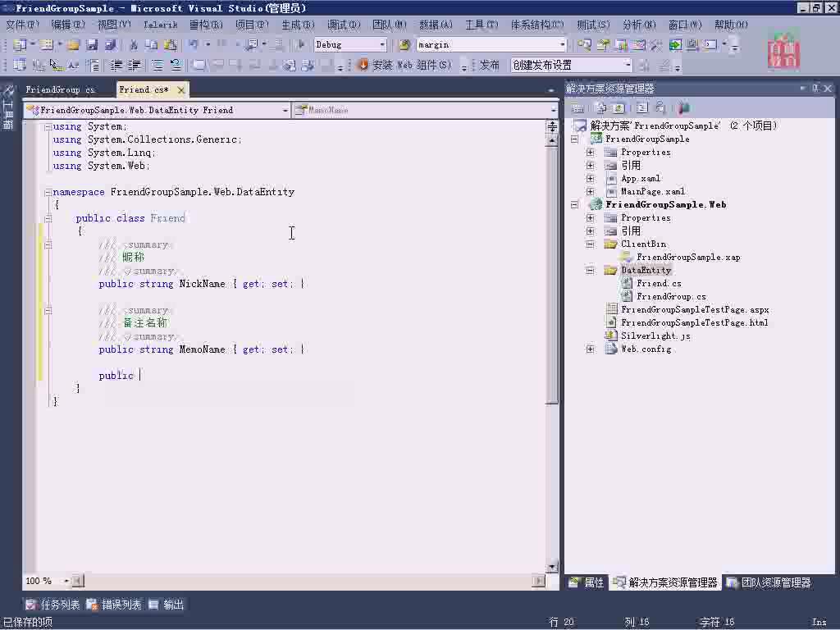This screenshot has height=630, width=840.
Task: Save the current file with the floppy icon
Action: click(92, 45)
